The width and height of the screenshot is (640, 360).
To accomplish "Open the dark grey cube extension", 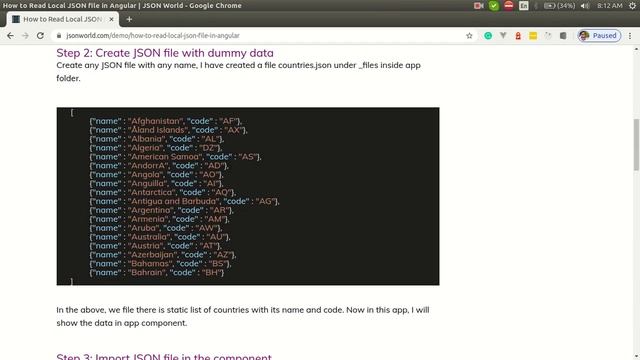I will 563,36.
